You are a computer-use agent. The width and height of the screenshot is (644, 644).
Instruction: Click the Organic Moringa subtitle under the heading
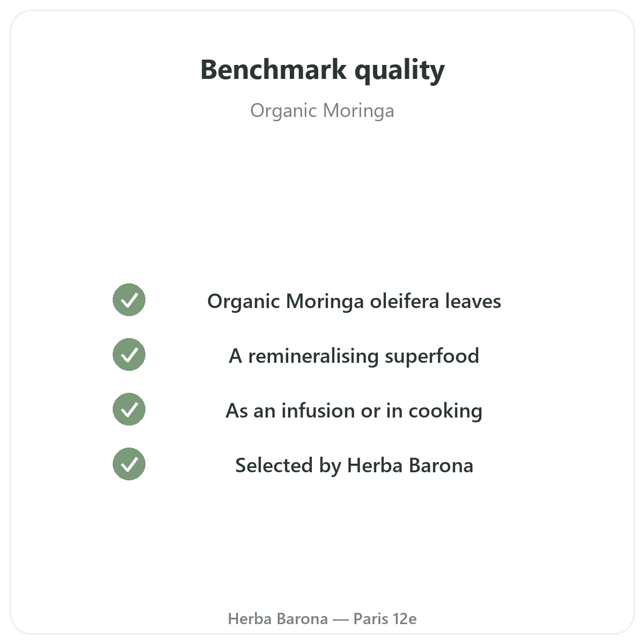[322, 111]
